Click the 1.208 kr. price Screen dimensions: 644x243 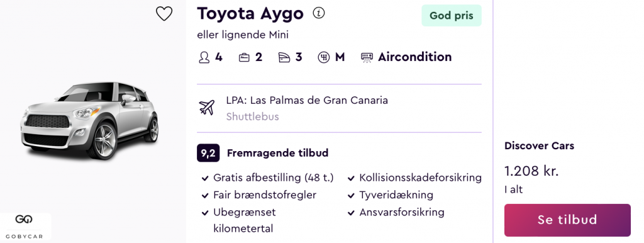tap(531, 171)
